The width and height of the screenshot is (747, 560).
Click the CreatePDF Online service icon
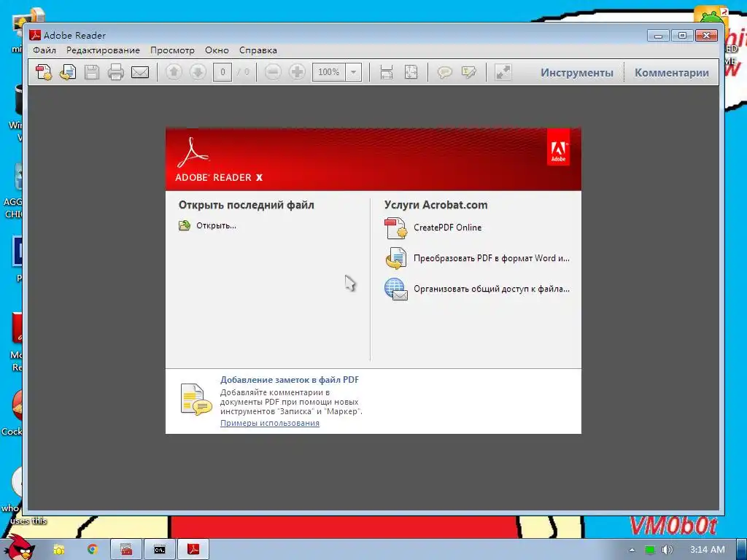(396, 227)
